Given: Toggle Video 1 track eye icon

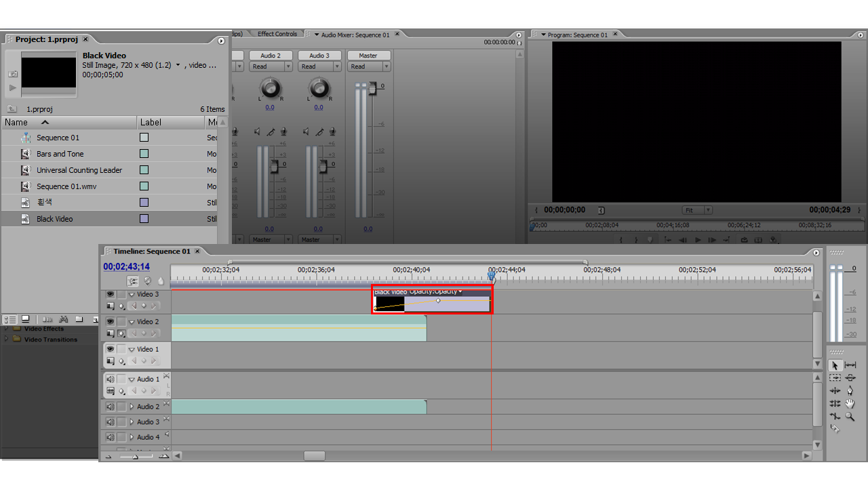Looking at the screenshot, I should pyautogui.click(x=110, y=349).
